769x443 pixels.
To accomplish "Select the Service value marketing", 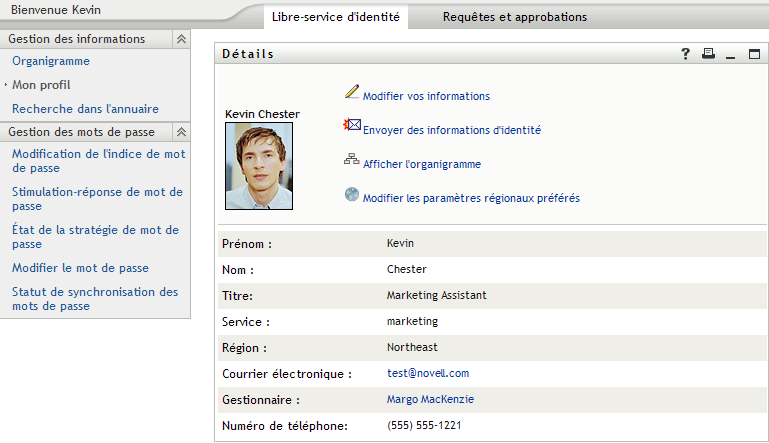I will click(x=412, y=321).
